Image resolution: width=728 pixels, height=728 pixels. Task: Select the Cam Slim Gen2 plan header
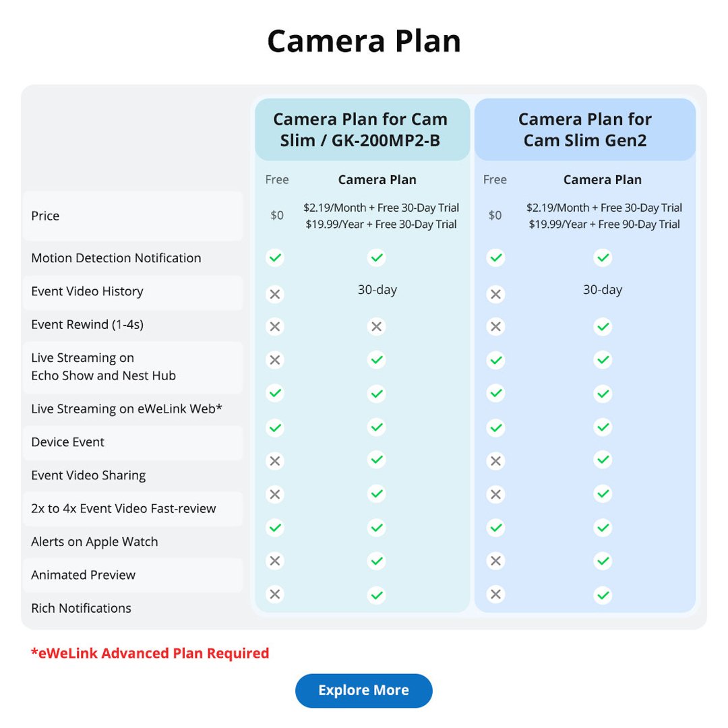pos(584,129)
